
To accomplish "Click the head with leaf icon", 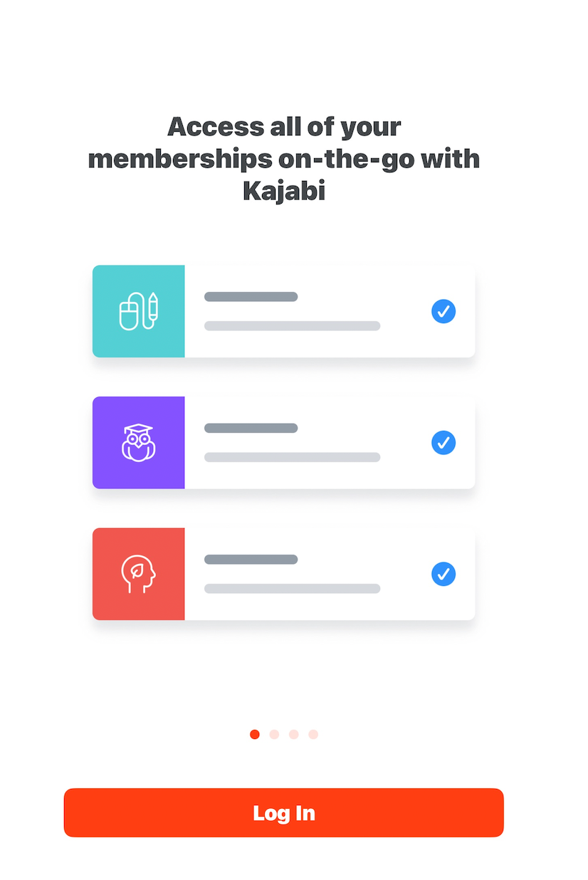I will (139, 574).
